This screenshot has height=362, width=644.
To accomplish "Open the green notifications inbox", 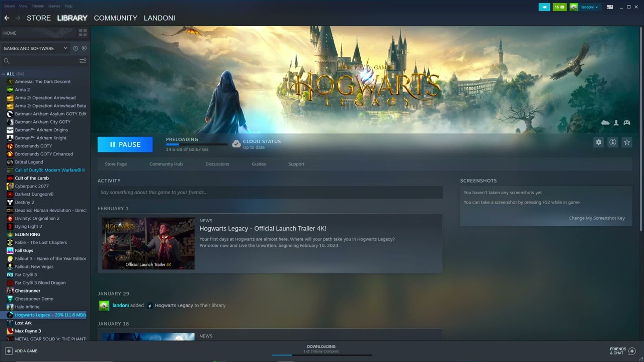I will coord(559,7).
